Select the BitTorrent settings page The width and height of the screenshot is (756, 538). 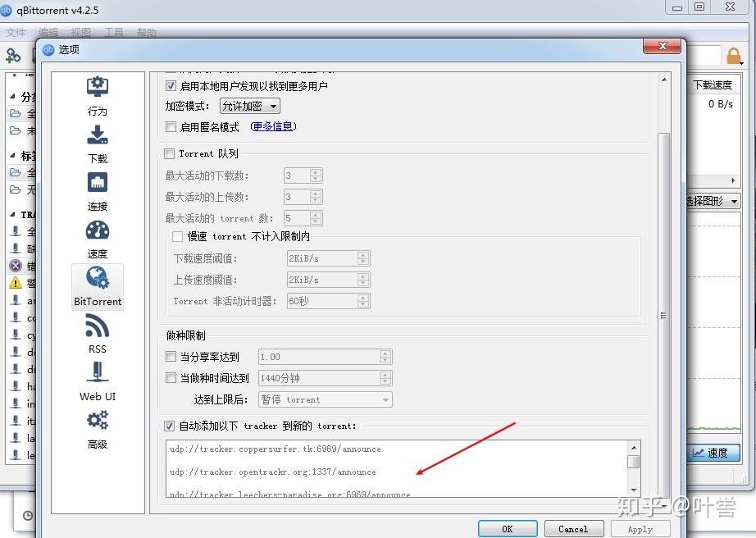(x=98, y=287)
